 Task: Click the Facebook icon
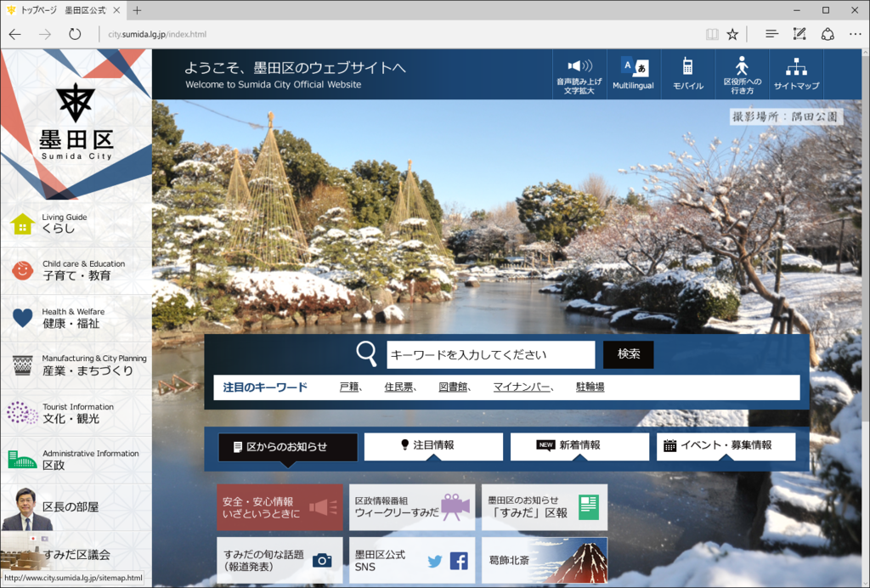point(459,562)
